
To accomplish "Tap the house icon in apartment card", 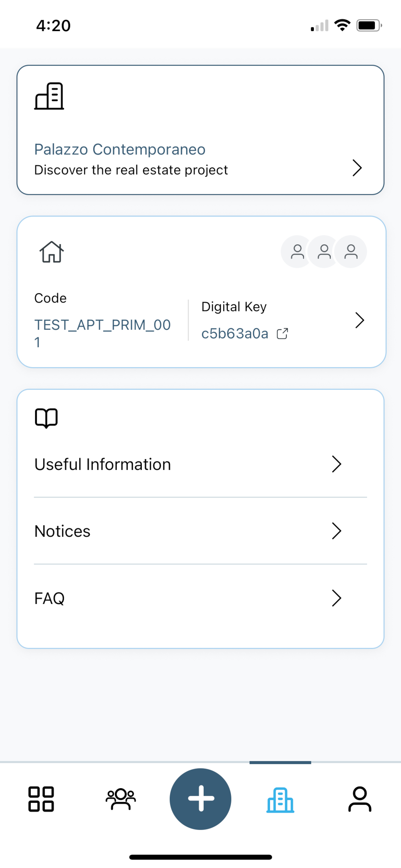I will [52, 252].
